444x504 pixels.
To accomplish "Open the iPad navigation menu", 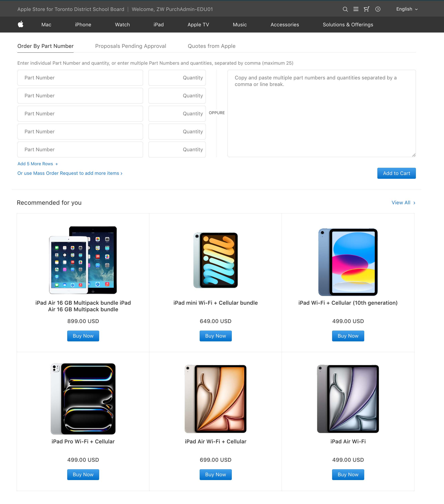I will tap(159, 25).
